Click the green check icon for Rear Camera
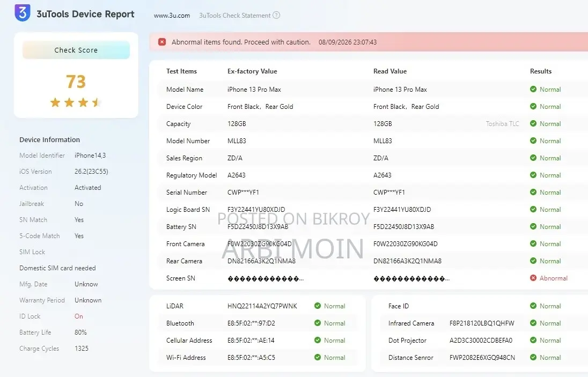 tap(533, 261)
